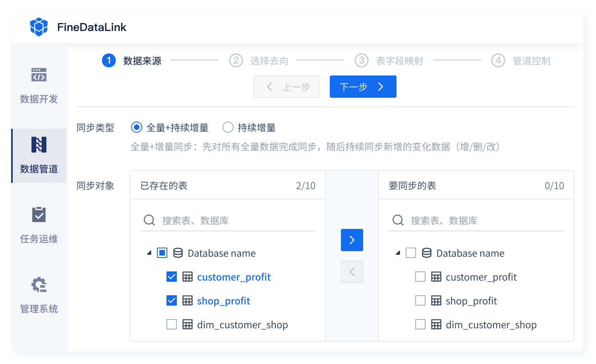The height and width of the screenshot is (364, 596).
Task: Click the 下一步 next button
Action: [x=363, y=87]
